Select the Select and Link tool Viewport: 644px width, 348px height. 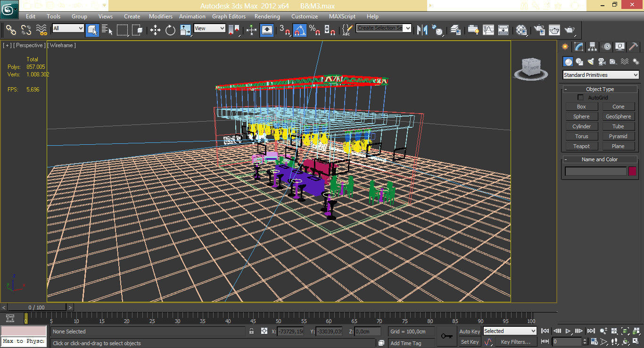(x=11, y=30)
